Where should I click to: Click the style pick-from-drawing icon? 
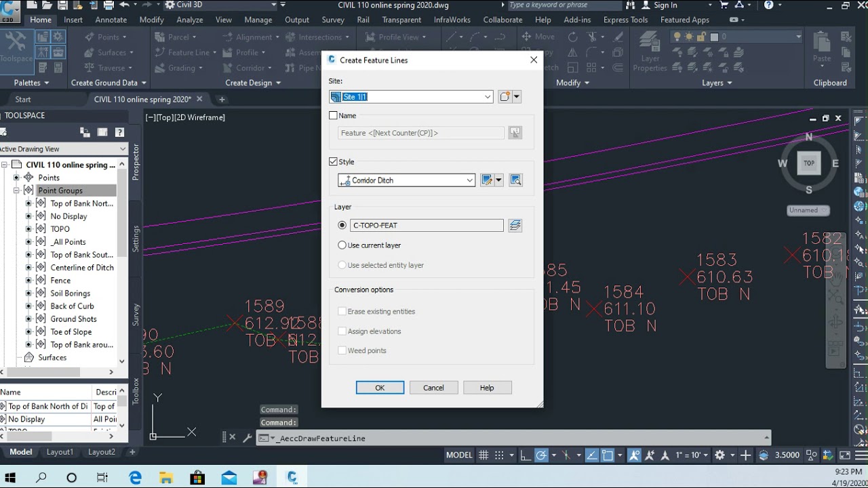point(515,180)
